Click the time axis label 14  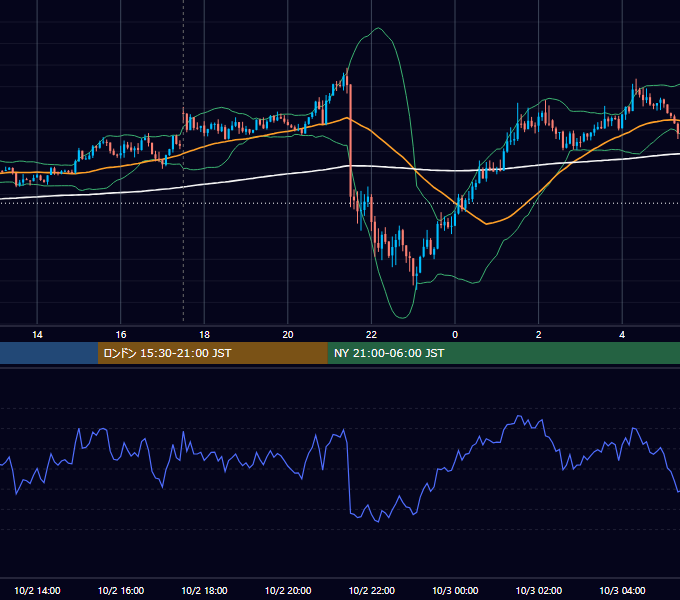pyautogui.click(x=37, y=335)
